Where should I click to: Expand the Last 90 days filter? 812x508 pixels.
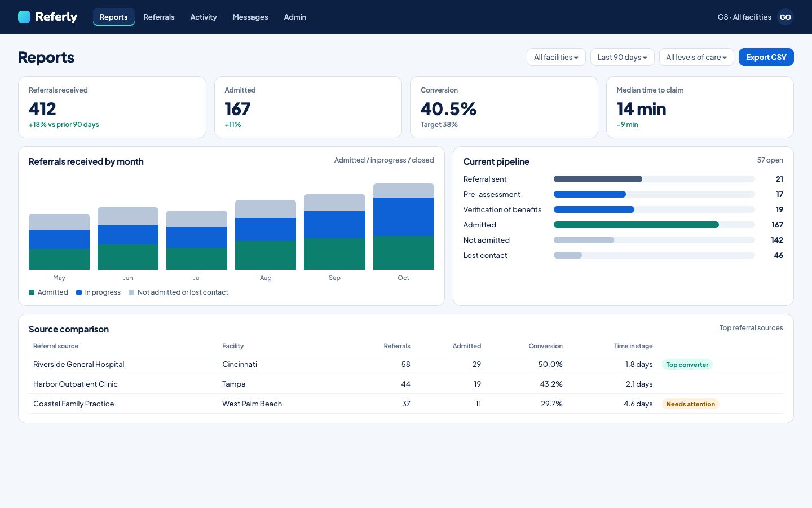(x=623, y=57)
